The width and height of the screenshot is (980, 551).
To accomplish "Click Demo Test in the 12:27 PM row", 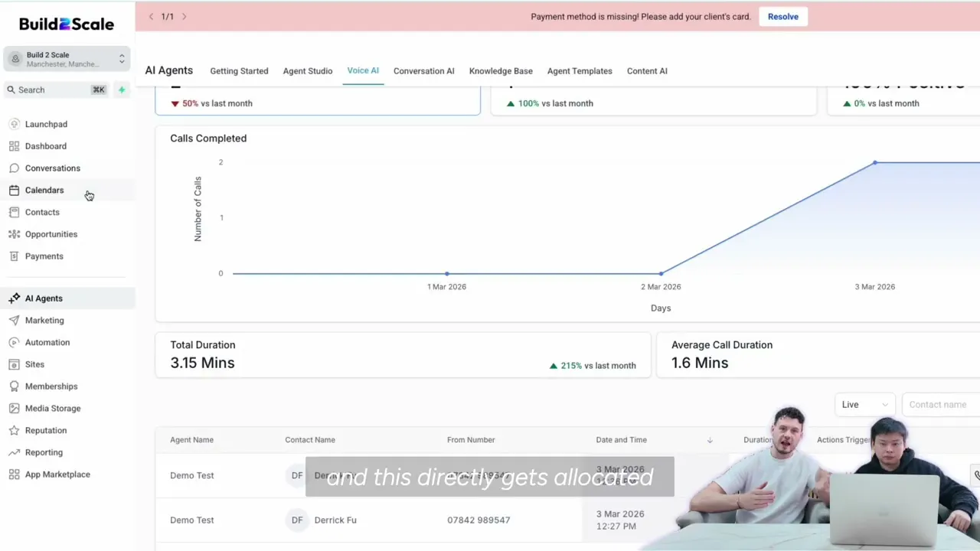I will click(191, 520).
